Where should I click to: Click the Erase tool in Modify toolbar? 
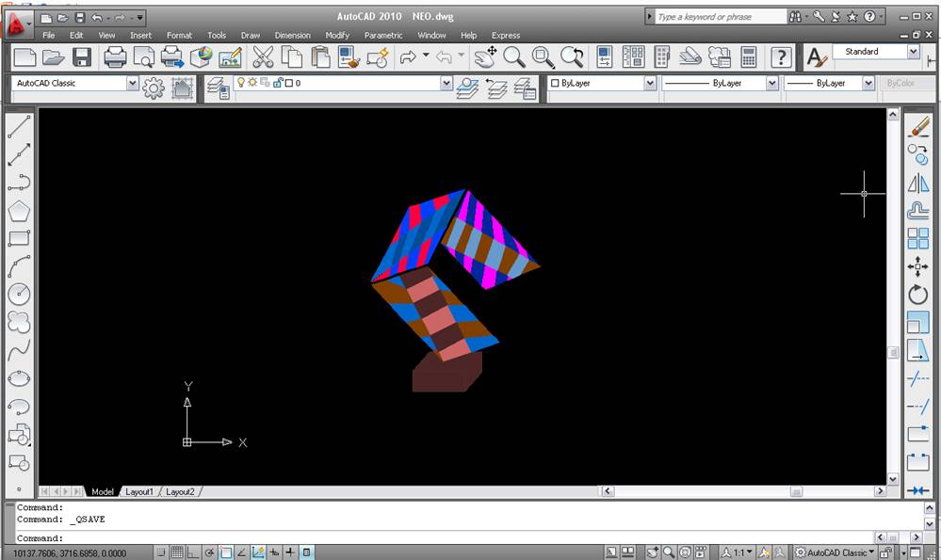pyautogui.click(x=917, y=126)
